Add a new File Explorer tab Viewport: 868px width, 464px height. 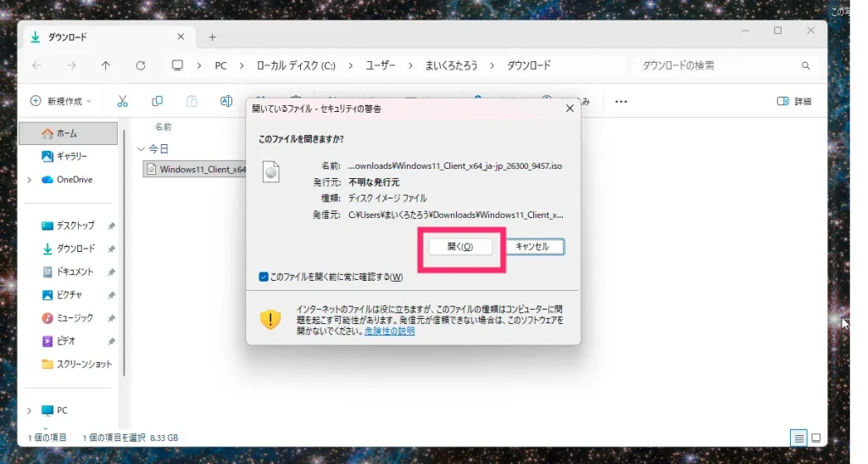[x=213, y=37]
